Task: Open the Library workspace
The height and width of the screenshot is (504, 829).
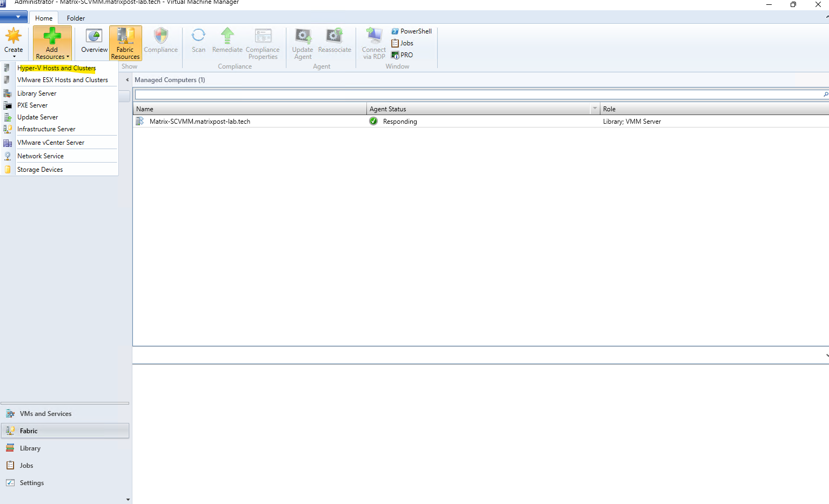Action: [65, 448]
